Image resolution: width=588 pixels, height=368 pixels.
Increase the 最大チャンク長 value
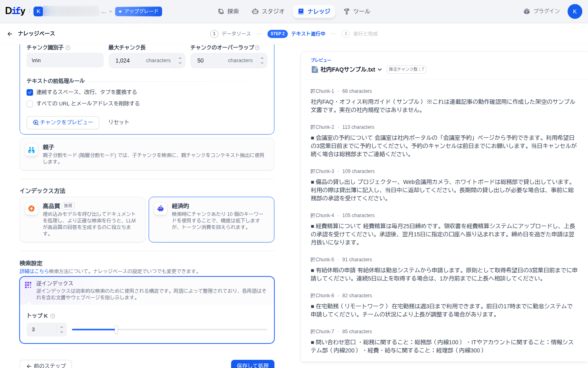(180, 57)
